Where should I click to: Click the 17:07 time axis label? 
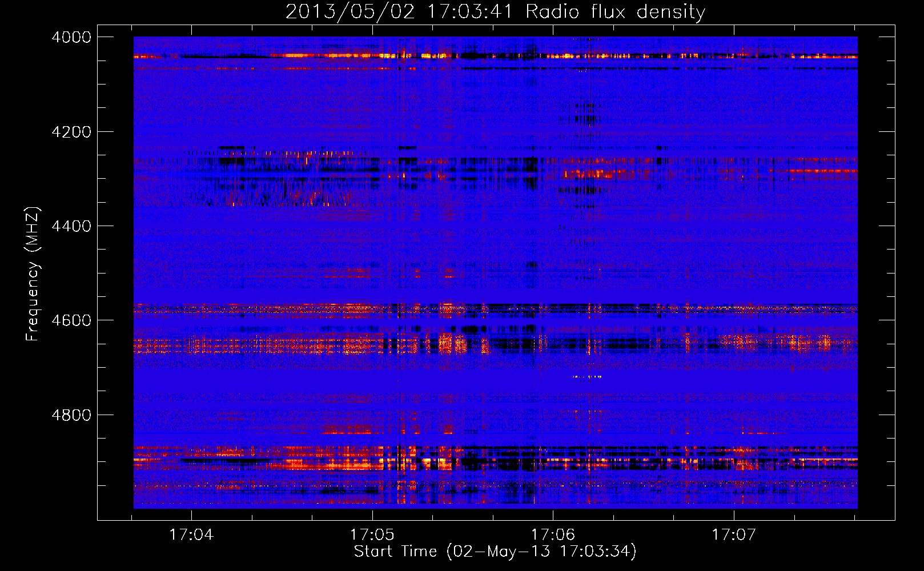click(734, 535)
